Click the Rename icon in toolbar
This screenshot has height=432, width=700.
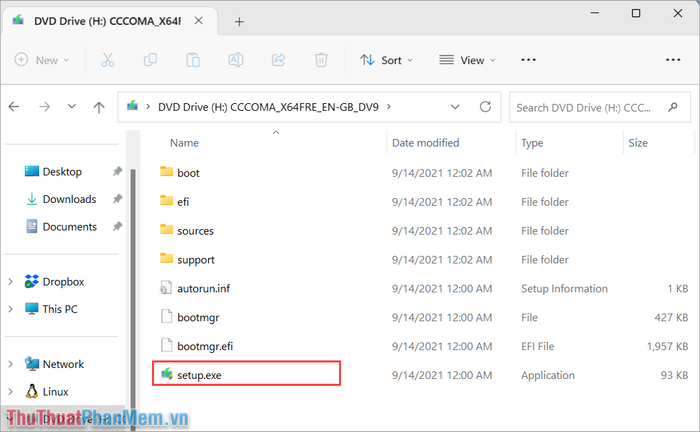click(236, 60)
